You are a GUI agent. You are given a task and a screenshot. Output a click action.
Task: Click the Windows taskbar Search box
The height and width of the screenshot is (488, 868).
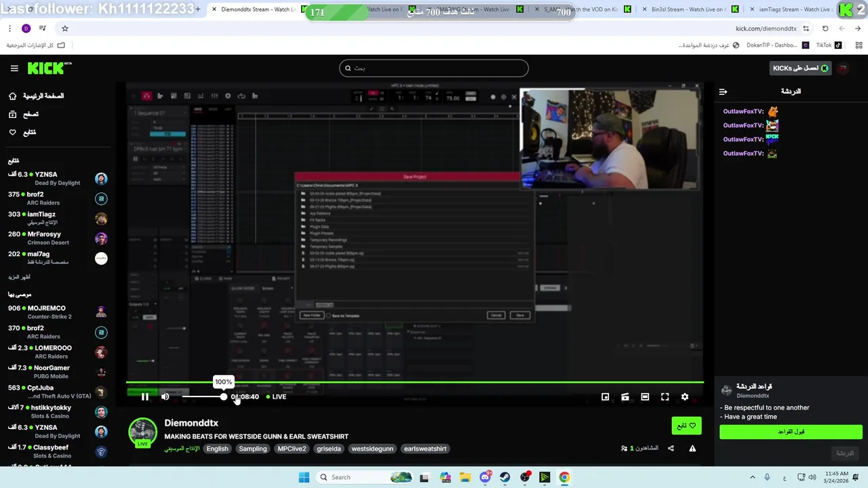pos(365,477)
